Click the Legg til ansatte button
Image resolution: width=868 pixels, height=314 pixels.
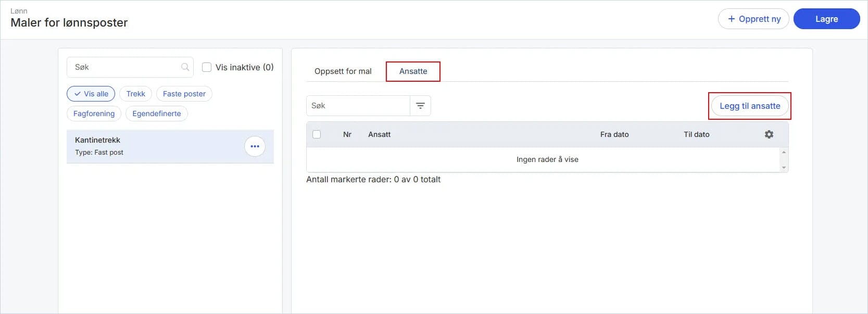pos(750,106)
